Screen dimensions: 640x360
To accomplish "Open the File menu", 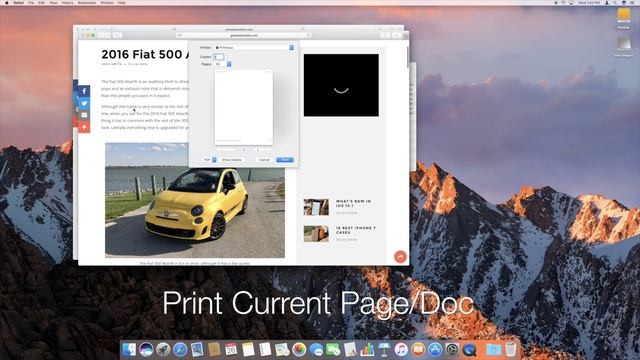I will (x=31, y=2).
